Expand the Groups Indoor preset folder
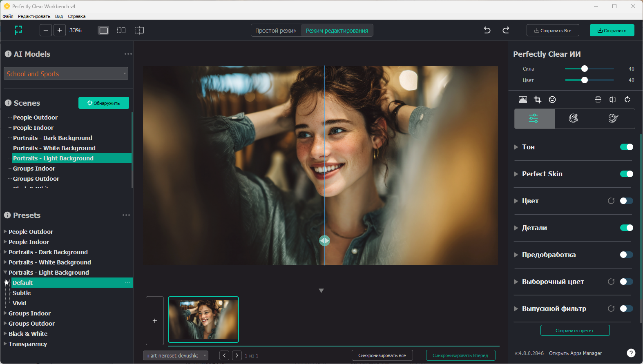This screenshot has width=643, height=364. tap(5, 313)
